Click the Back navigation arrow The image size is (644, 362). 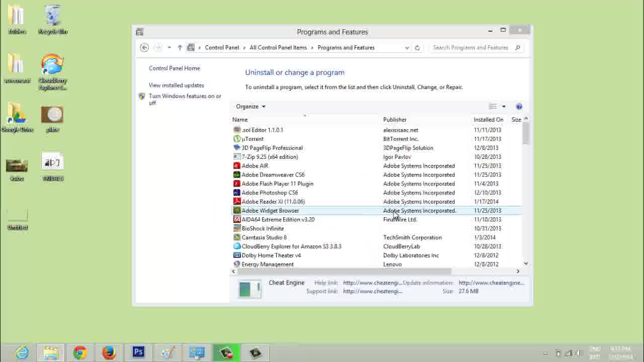144,48
